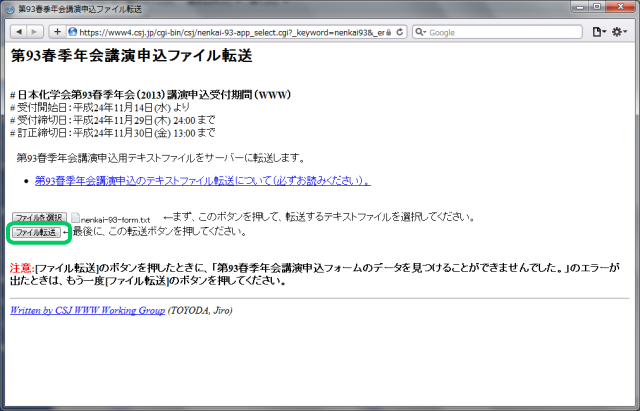Close the browser window
The image size is (640, 411).
pos(621,7)
